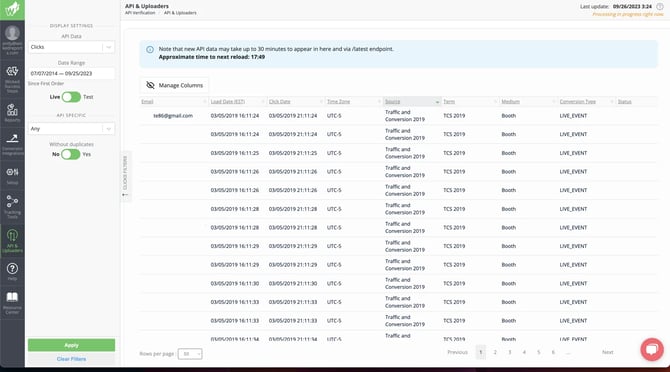Go to page 4 of results
670x372 pixels.
(524, 352)
